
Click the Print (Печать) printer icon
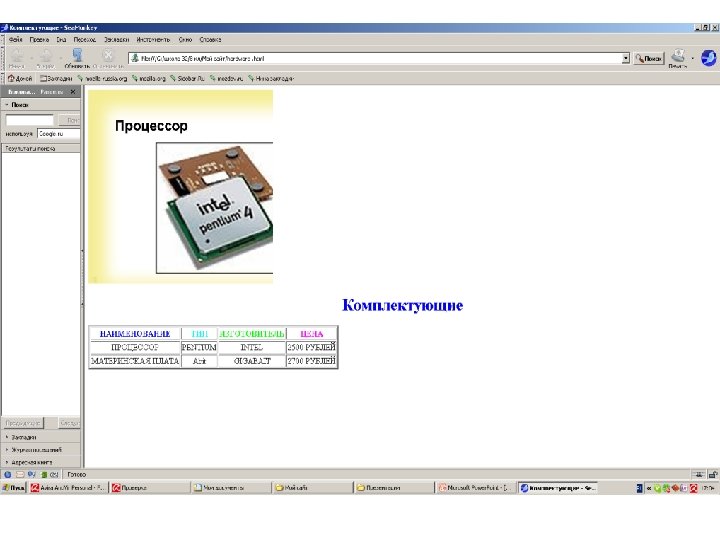(678, 56)
